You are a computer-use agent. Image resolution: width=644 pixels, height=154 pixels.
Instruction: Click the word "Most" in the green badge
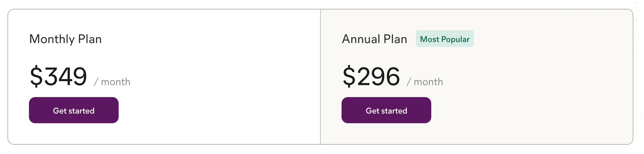pos(430,39)
